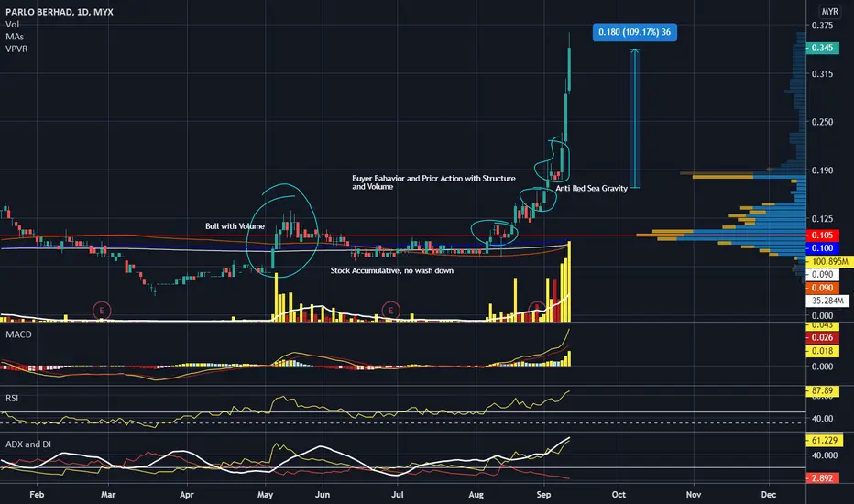Select the Anti Red Sea Gravity annotation
854x504 pixels.
592,189
